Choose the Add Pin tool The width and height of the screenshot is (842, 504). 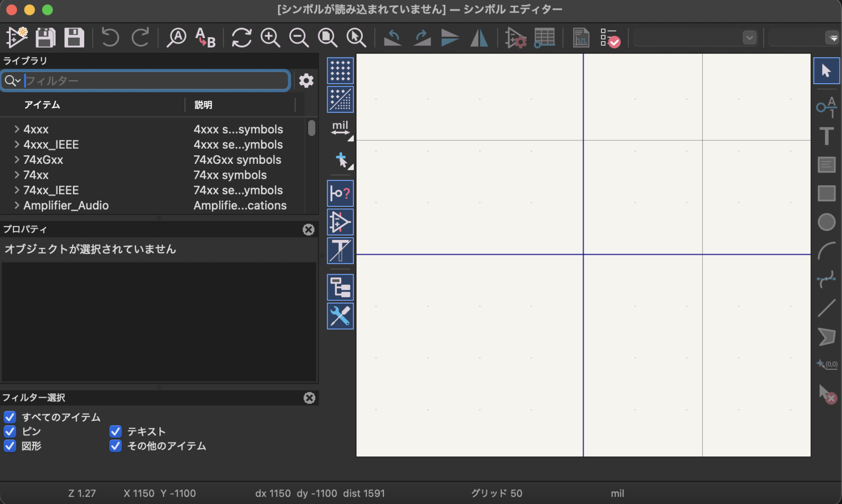click(826, 107)
